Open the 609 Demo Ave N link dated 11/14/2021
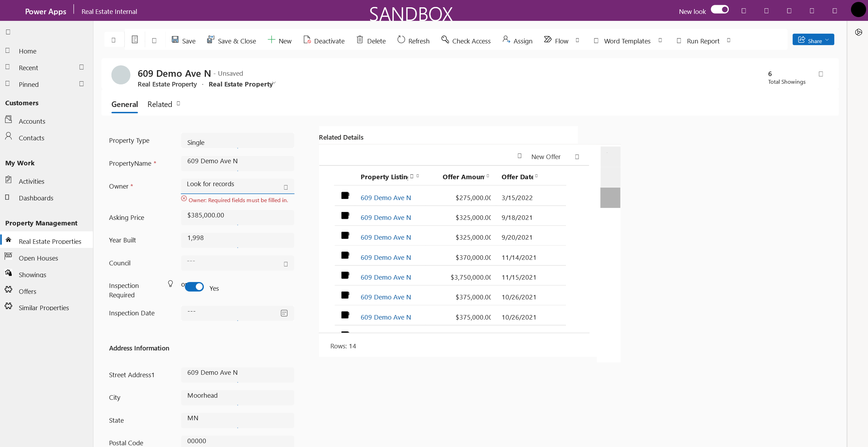868x447 pixels. (386, 257)
